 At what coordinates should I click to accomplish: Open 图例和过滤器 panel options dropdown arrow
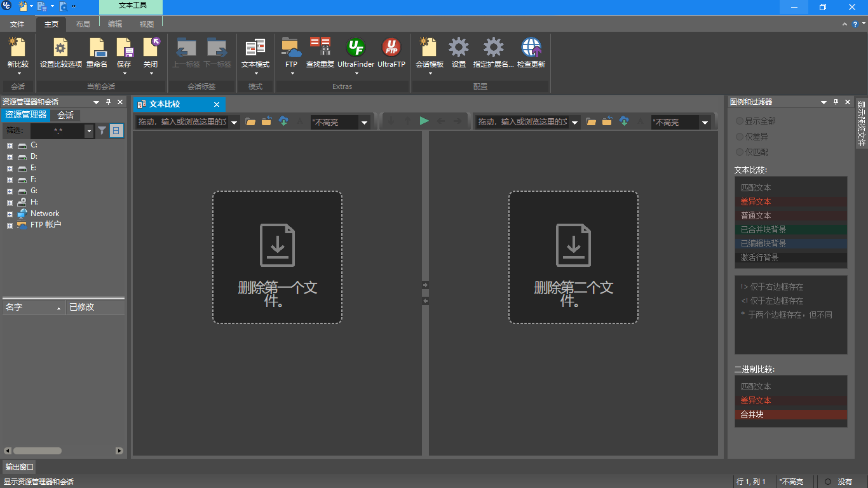point(824,102)
